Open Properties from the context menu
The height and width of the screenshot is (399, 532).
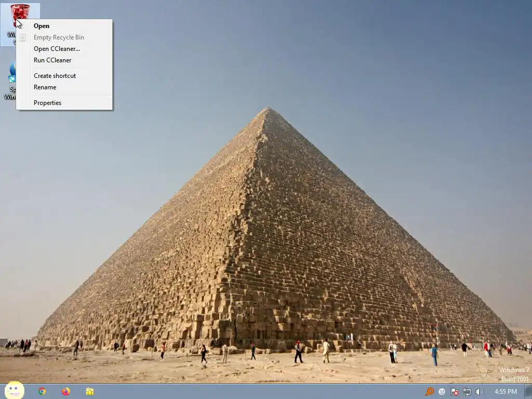pos(64,103)
